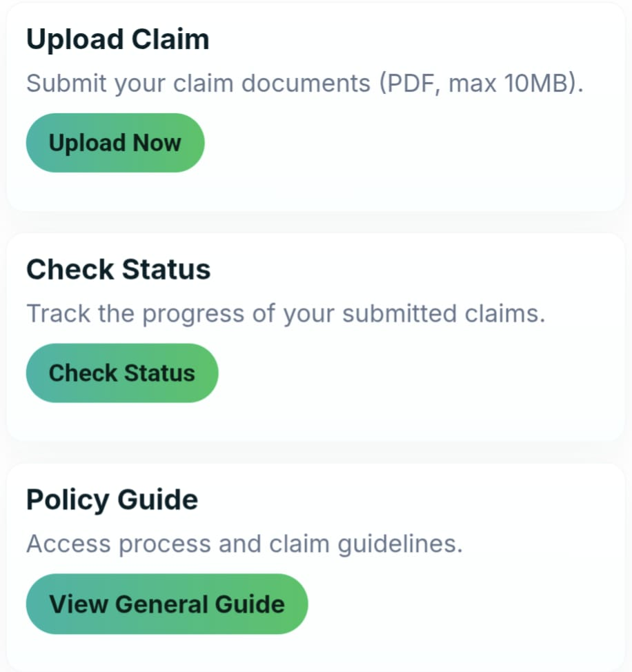This screenshot has height=672, width=632.
Task: Click "Access process and claim guidelines" text
Action: click(x=244, y=544)
